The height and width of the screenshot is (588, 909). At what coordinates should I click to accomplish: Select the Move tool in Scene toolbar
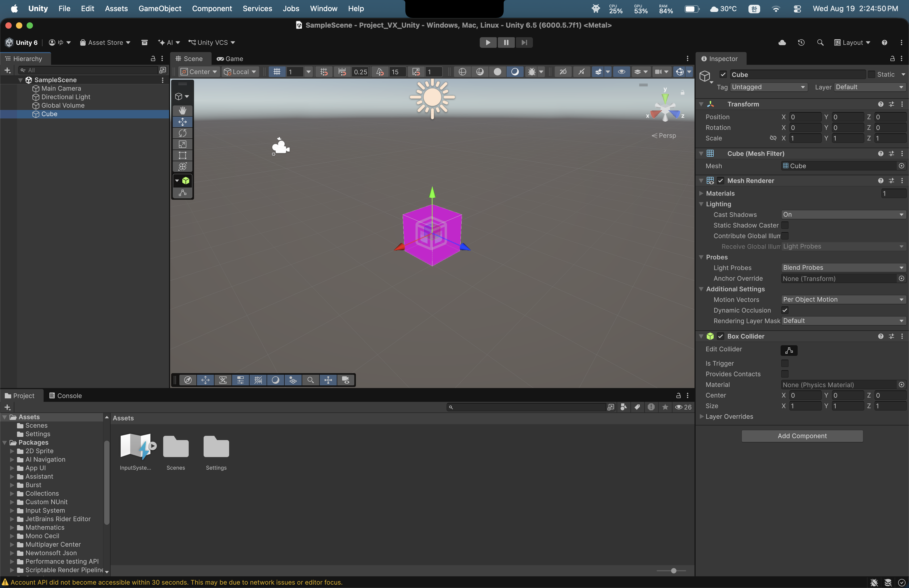183,122
